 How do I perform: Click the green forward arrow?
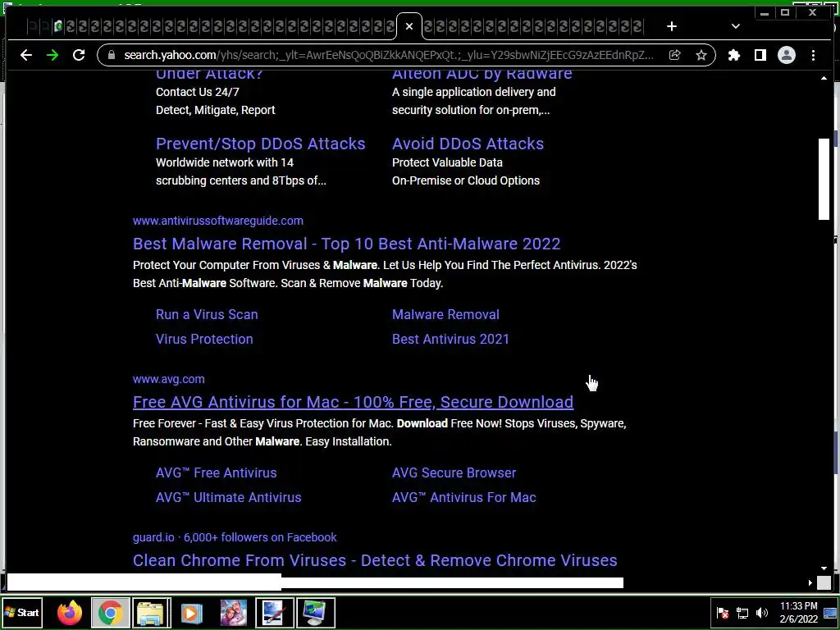coord(52,55)
